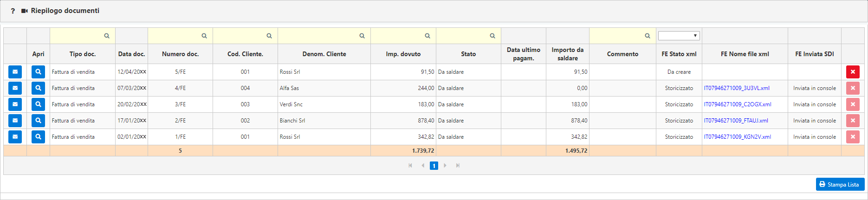Expand the FE Stato xml filter dropdown
868x200 pixels.
click(679, 36)
